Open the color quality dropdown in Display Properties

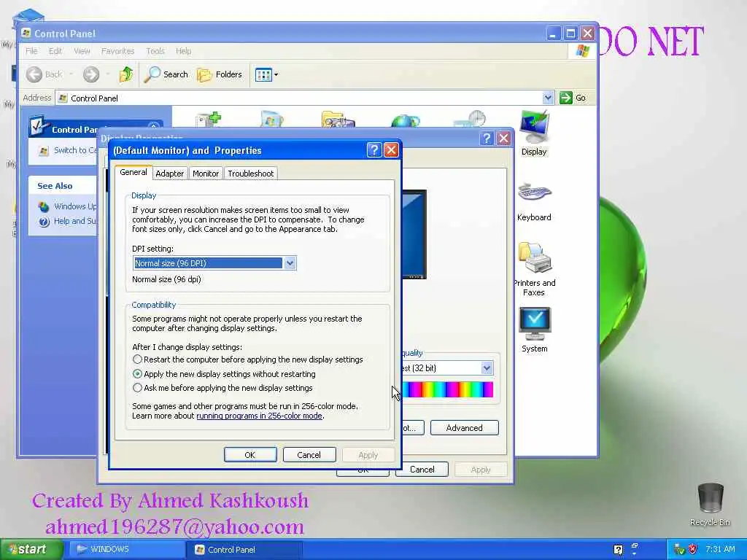(x=487, y=368)
